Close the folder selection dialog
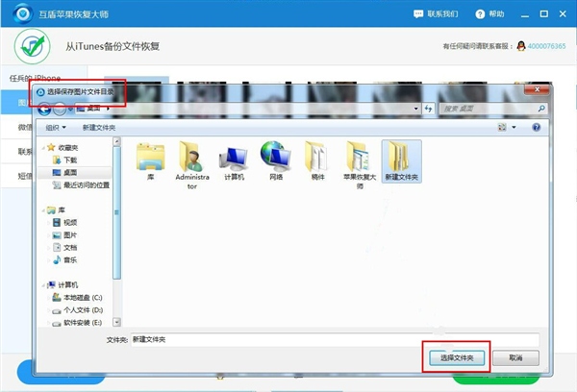The height and width of the screenshot is (392, 577). point(537,89)
